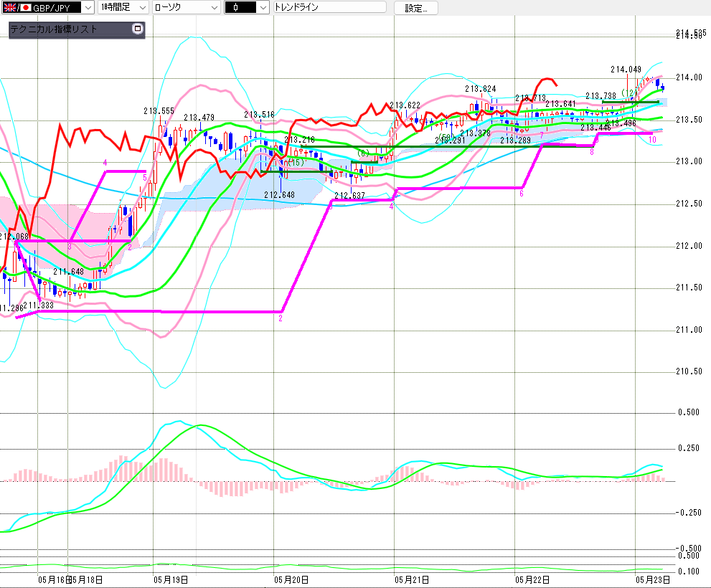Click the MACD -0.250 axis value
The image size is (711, 588).
(688, 512)
